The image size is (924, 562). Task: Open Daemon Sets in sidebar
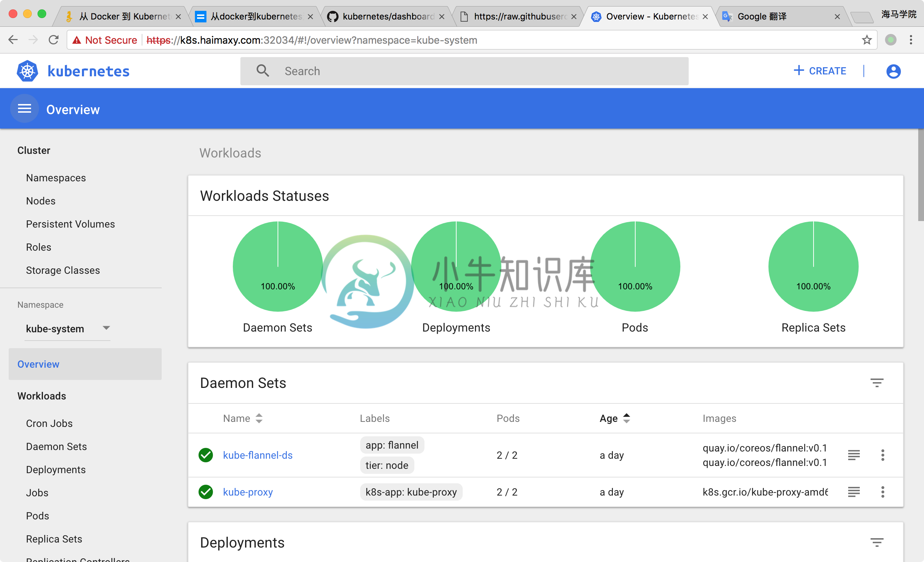[56, 446]
